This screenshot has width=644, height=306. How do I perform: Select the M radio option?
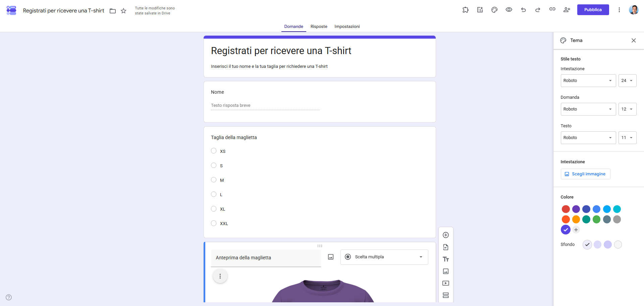pos(214,180)
